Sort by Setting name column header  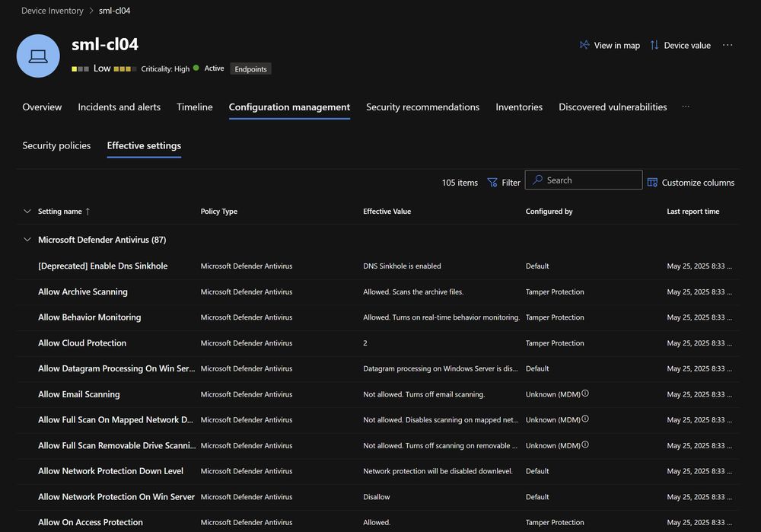tap(59, 211)
